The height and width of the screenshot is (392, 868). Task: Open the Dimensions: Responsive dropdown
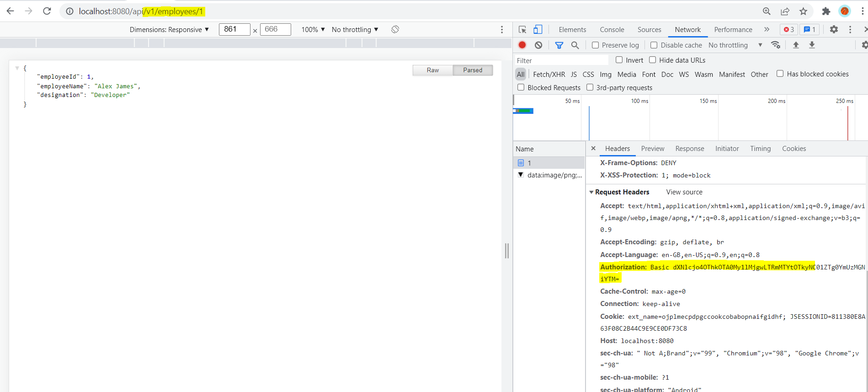coord(169,30)
